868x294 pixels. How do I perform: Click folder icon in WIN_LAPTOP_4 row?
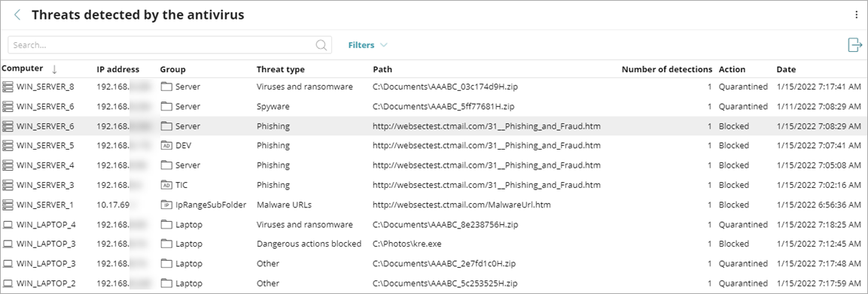166,224
